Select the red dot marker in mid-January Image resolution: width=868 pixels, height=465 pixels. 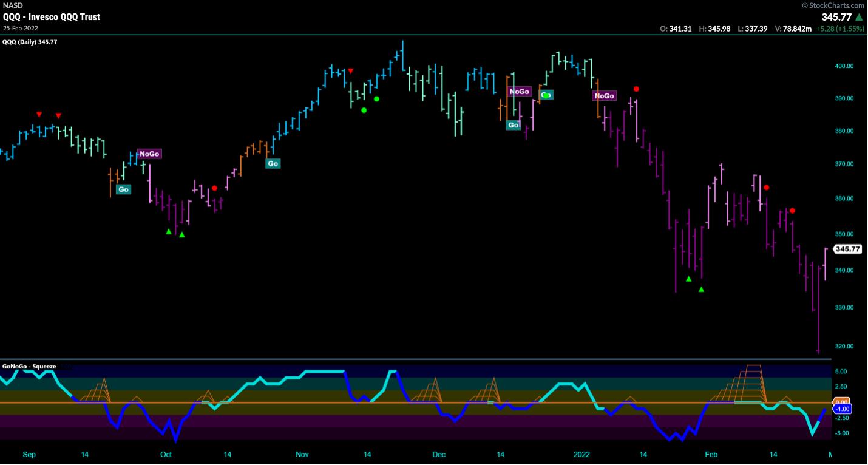[x=636, y=89]
